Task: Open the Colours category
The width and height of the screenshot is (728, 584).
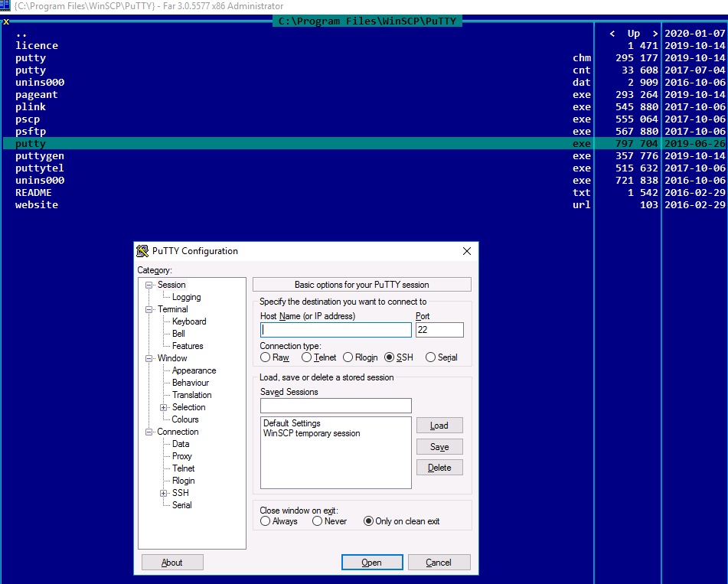Action: coord(184,419)
